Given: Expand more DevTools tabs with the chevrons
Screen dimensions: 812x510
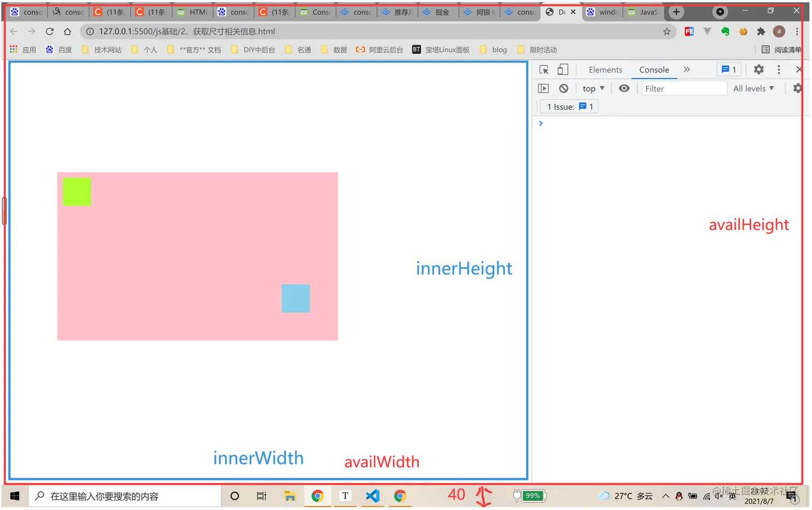Looking at the screenshot, I should click(686, 70).
